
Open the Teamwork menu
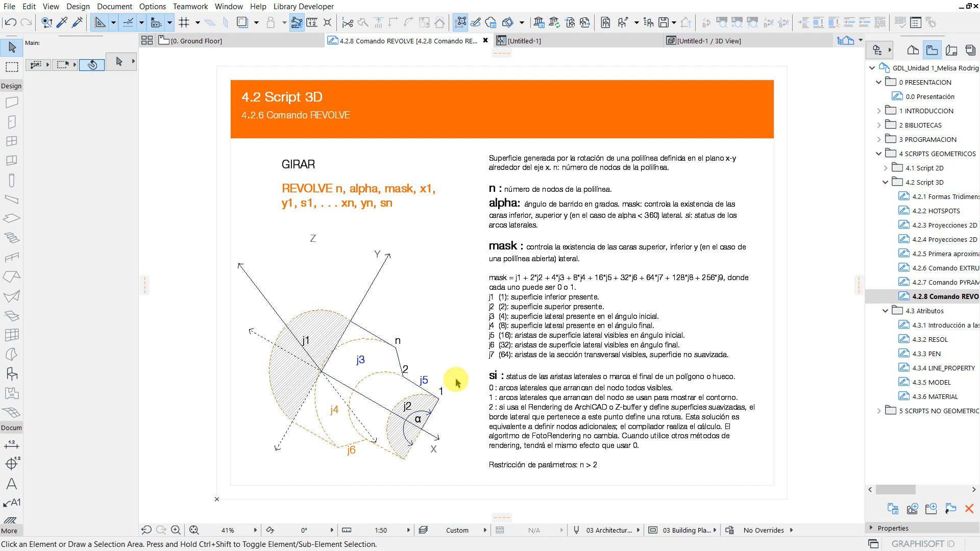[190, 6]
